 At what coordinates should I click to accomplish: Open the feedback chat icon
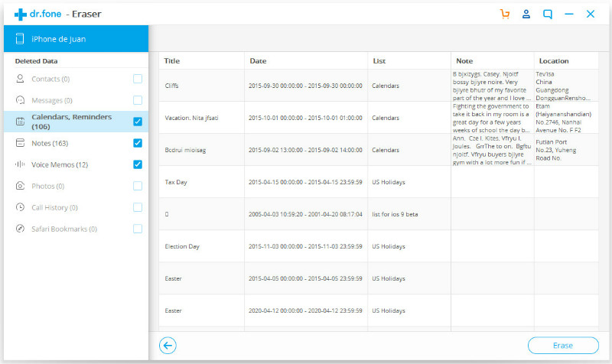[548, 15]
